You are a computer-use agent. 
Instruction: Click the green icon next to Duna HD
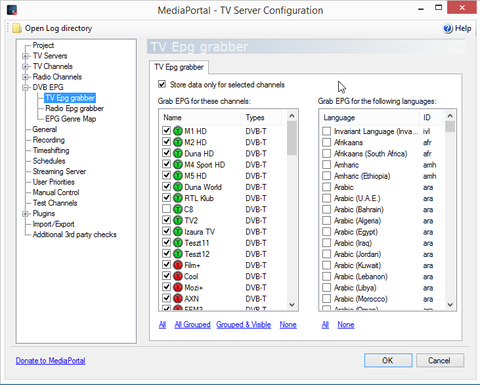[178, 153]
